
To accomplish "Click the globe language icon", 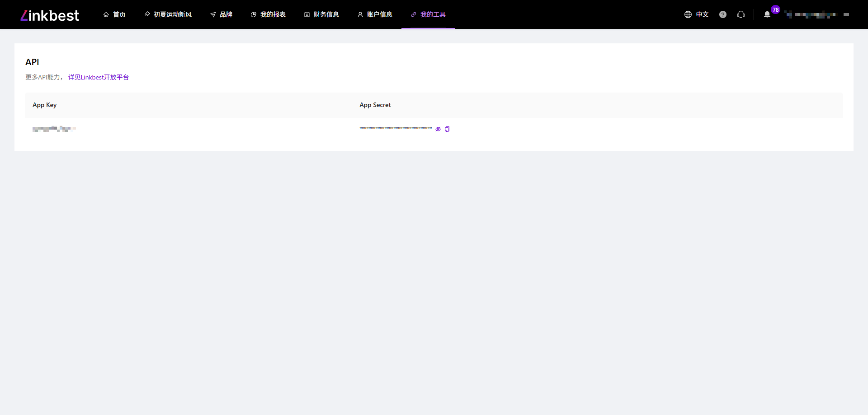I will [688, 14].
